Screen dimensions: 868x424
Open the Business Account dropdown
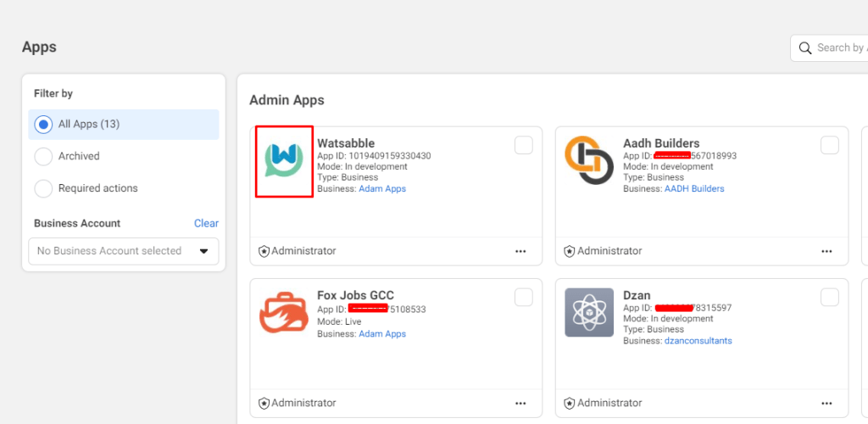(x=124, y=251)
